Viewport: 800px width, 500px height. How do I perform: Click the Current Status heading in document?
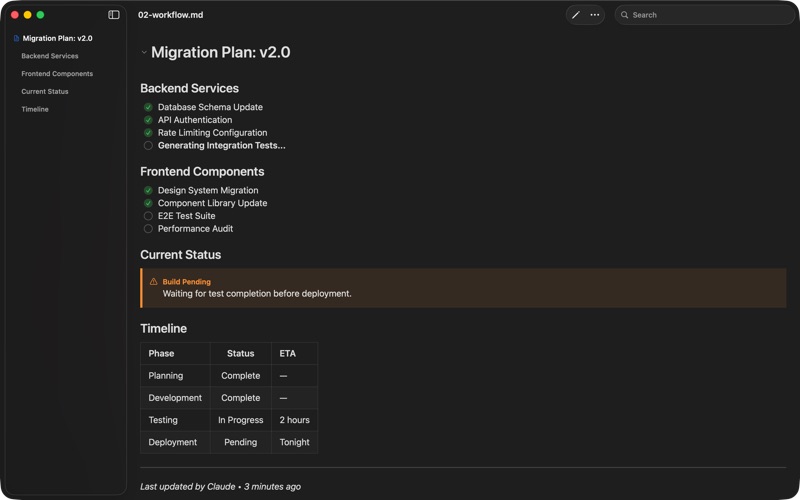tap(181, 255)
